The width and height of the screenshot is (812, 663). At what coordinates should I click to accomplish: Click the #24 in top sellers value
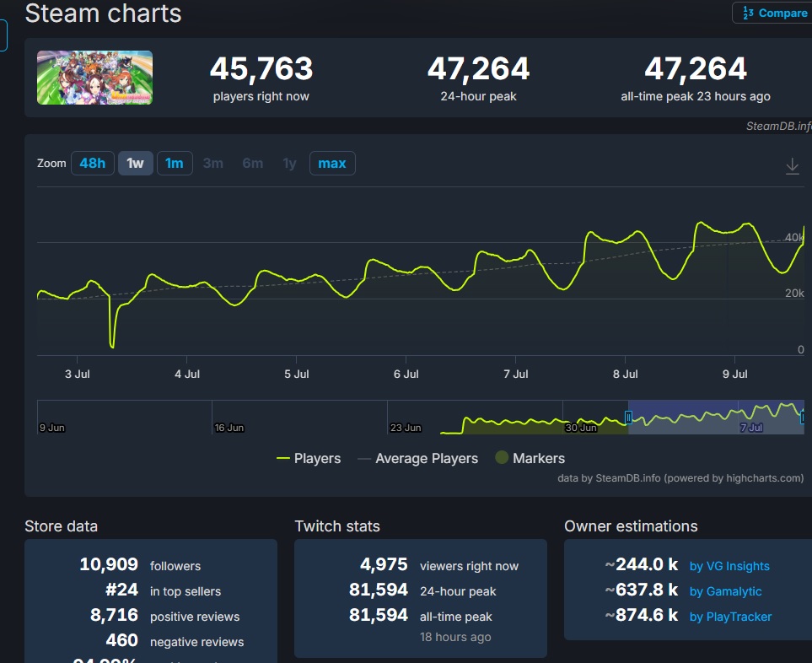(121, 590)
